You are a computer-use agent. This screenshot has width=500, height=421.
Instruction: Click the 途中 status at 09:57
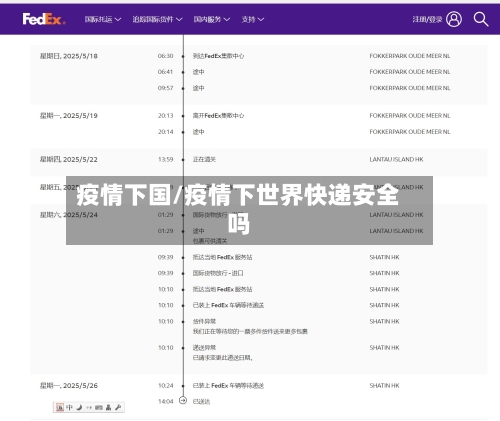(198, 88)
